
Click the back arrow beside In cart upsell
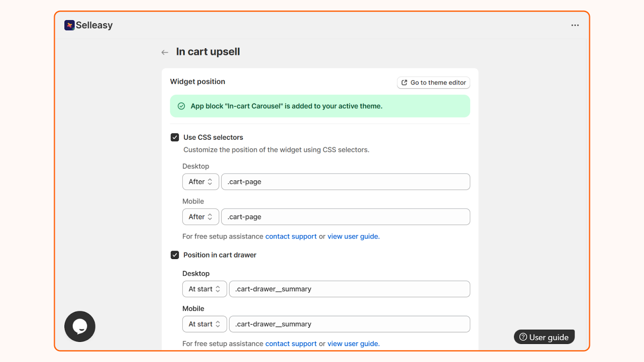[165, 52]
